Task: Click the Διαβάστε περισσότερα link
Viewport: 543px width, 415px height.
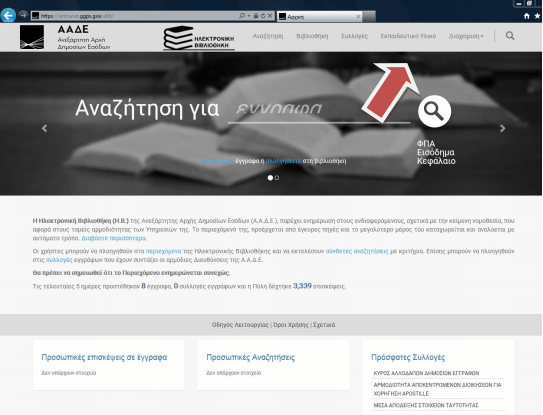Action: click(x=114, y=238)
